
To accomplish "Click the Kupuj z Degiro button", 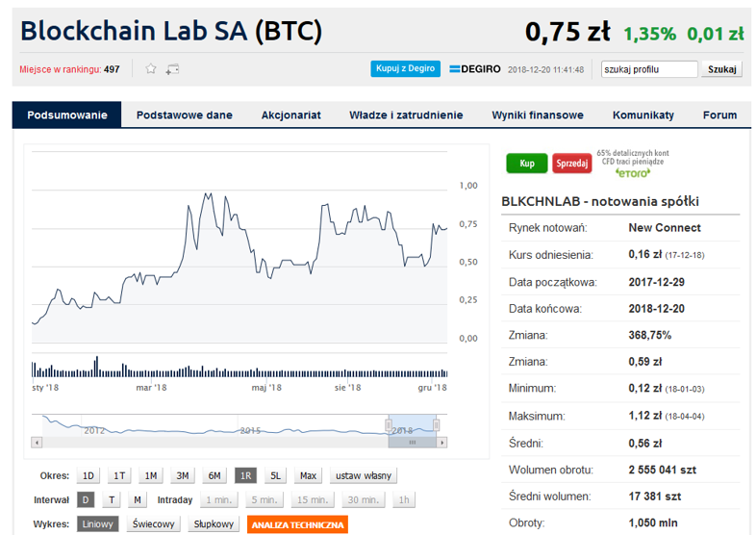I will (406, 68).
